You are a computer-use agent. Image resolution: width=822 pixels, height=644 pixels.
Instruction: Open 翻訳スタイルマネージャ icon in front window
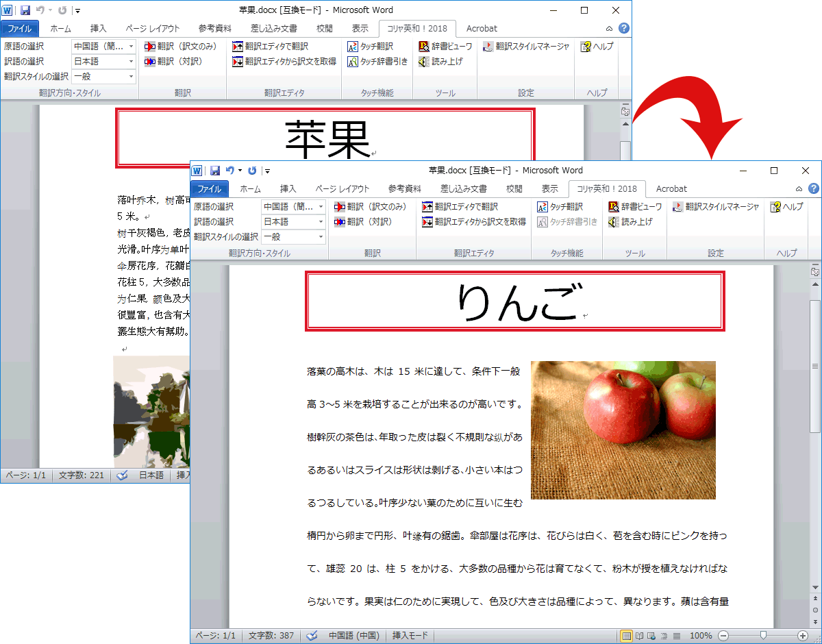[678, 207]
